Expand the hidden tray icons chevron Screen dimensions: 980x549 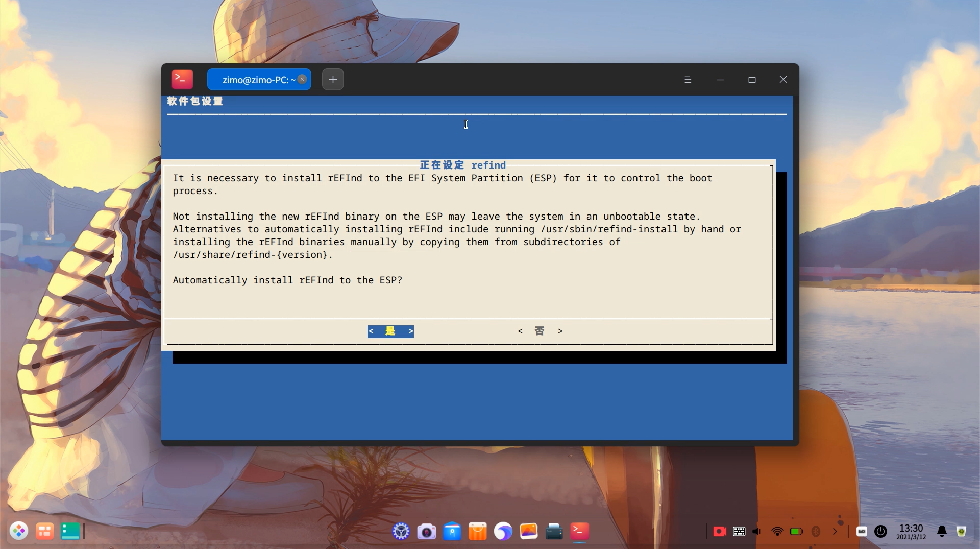coord(835,531)
